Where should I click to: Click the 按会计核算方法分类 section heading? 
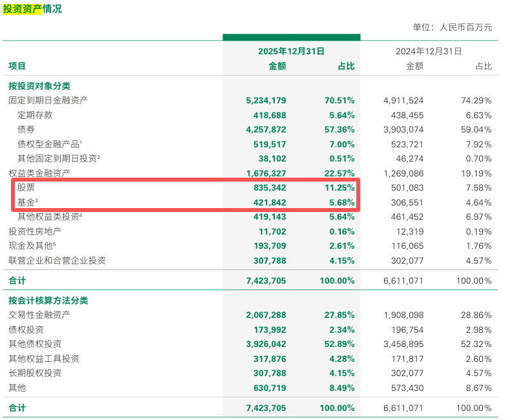48,300
